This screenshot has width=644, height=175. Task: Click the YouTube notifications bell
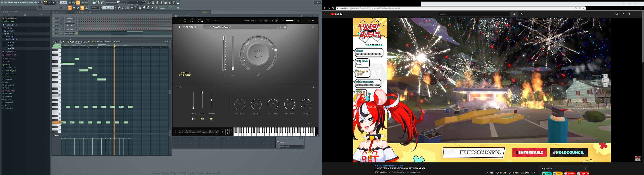pyautogui.click(x=629, y=14)
